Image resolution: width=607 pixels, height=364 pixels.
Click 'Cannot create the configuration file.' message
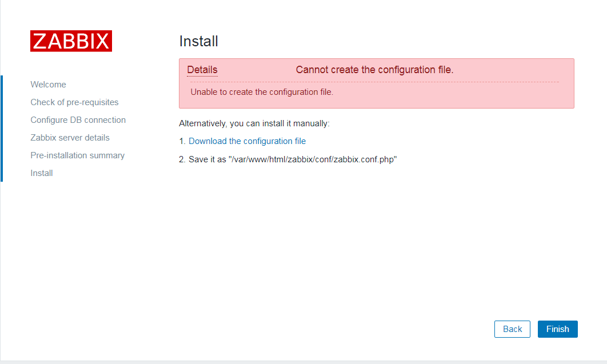375,70
